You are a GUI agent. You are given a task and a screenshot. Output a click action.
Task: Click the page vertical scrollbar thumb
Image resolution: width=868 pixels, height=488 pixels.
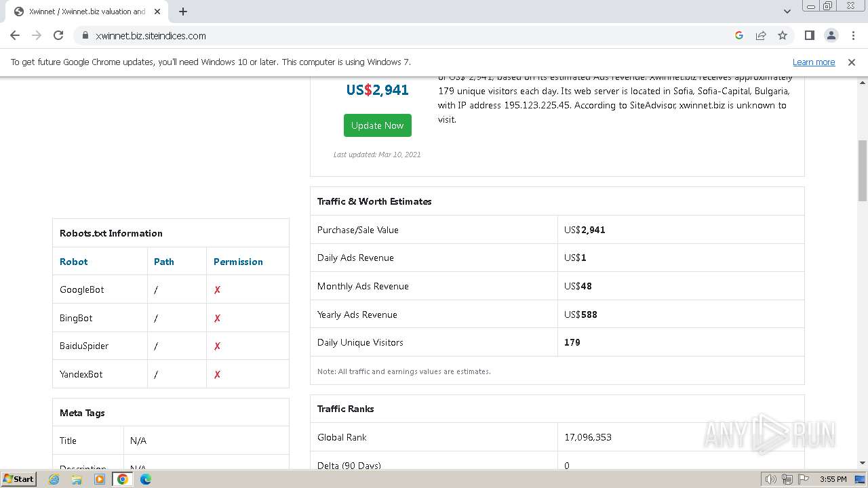[x=863, y=171]
